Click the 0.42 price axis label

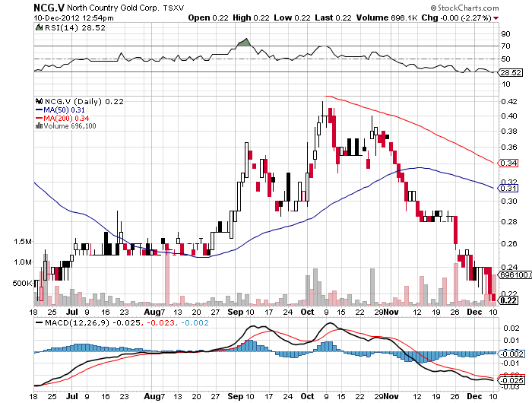pos(509,101)
